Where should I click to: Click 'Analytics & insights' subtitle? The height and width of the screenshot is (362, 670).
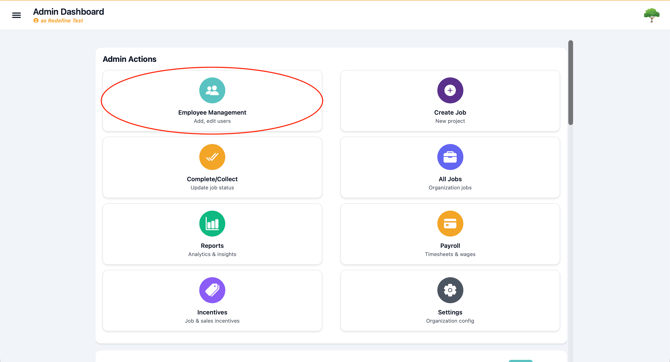tap(212, 254)
